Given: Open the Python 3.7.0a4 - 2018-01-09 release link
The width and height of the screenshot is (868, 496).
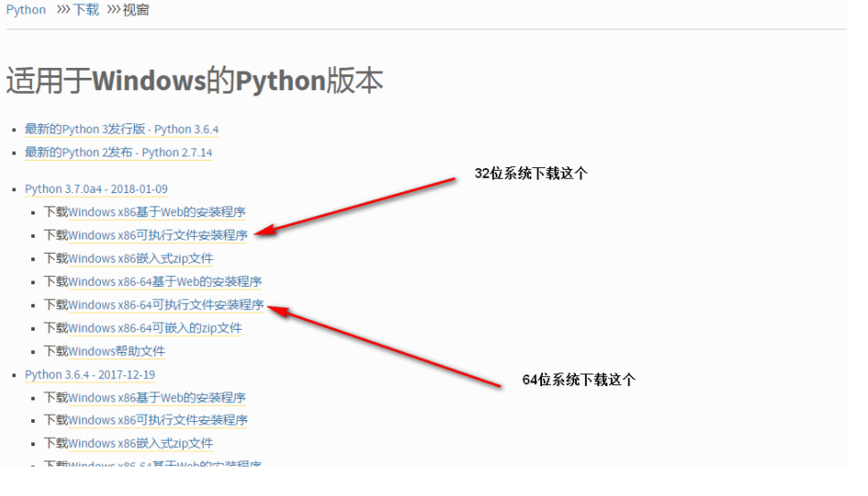Looking at the screenshot, I should pos(96,189).
